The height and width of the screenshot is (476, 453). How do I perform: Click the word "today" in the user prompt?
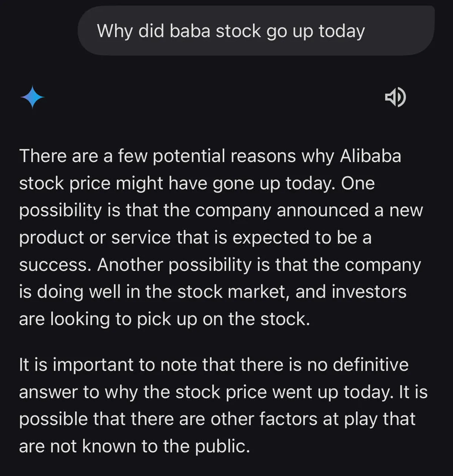click(342, 31)
